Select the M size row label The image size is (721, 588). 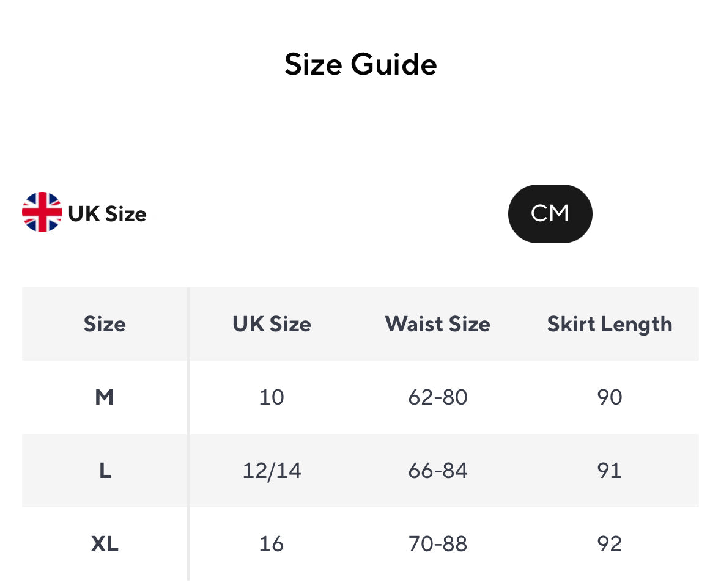[105, 397]
